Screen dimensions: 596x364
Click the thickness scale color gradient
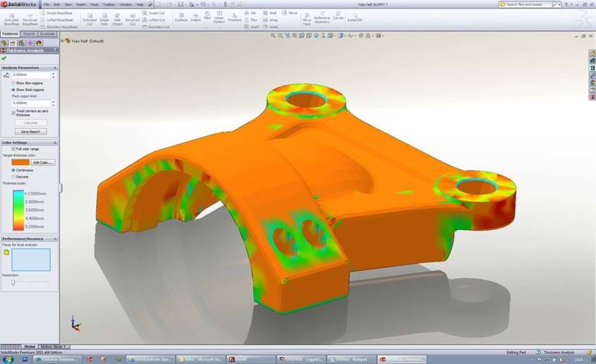click(18, 210)
